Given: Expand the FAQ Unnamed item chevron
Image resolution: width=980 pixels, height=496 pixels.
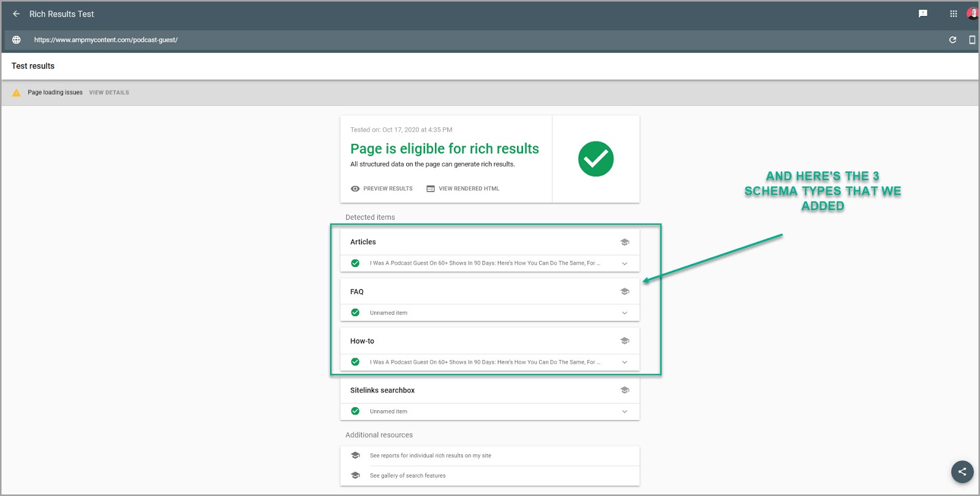Looking at the screenshot, I should 624,313.
